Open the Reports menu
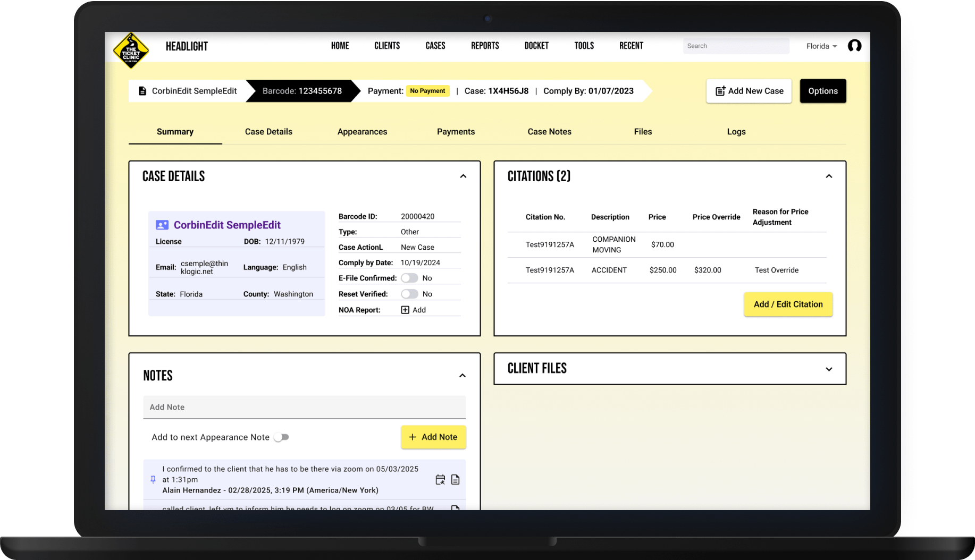The image size is (975, 560). pos(485,46)
